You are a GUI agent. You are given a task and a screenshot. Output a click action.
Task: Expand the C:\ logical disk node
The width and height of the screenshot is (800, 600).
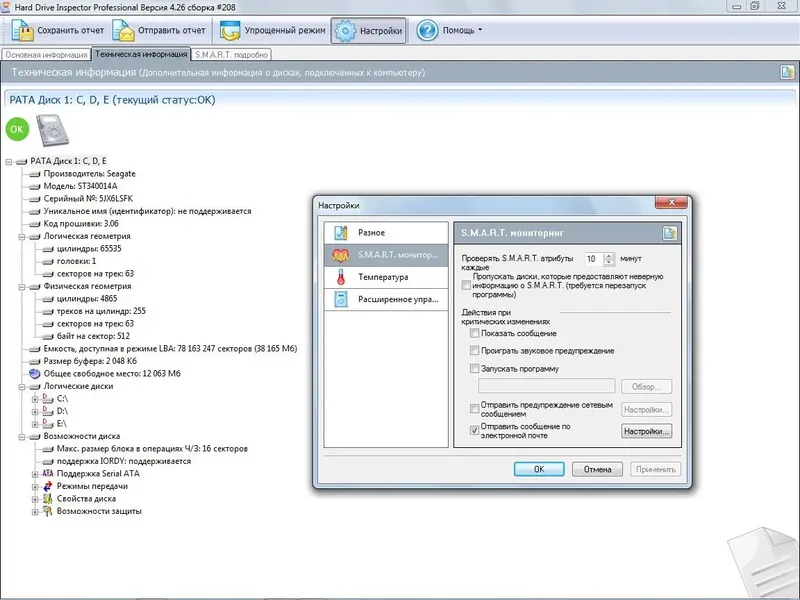tap(35, 399)
